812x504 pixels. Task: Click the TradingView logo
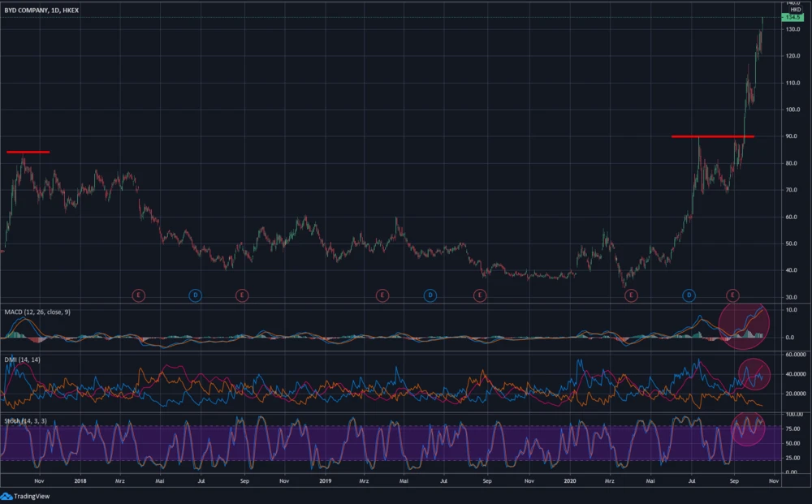pyautogui.click(x=25, y=496)
